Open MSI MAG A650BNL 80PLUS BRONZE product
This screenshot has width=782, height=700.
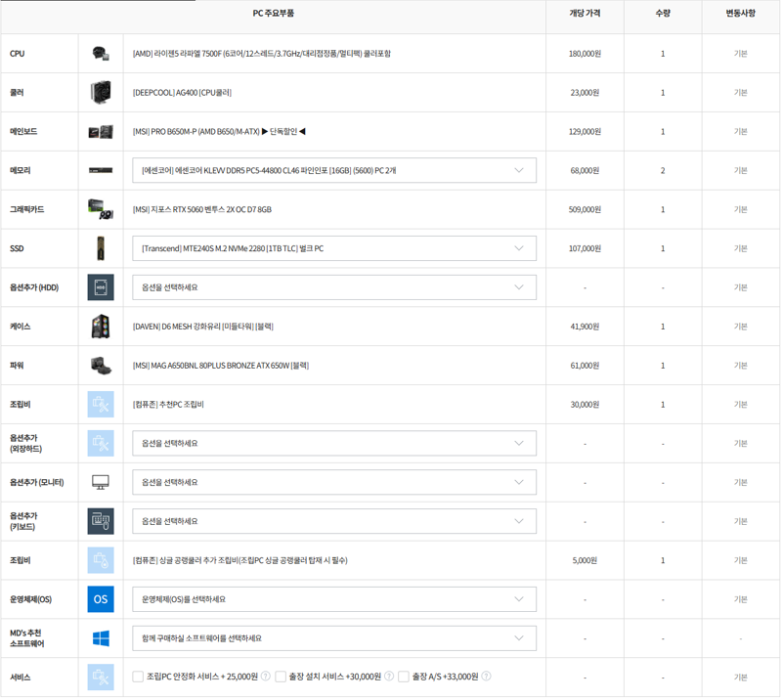tap(221, 366)
